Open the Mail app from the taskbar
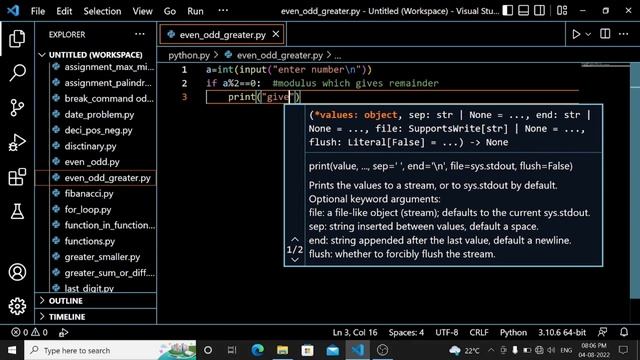The image size is (640, 360). (333, 350)
